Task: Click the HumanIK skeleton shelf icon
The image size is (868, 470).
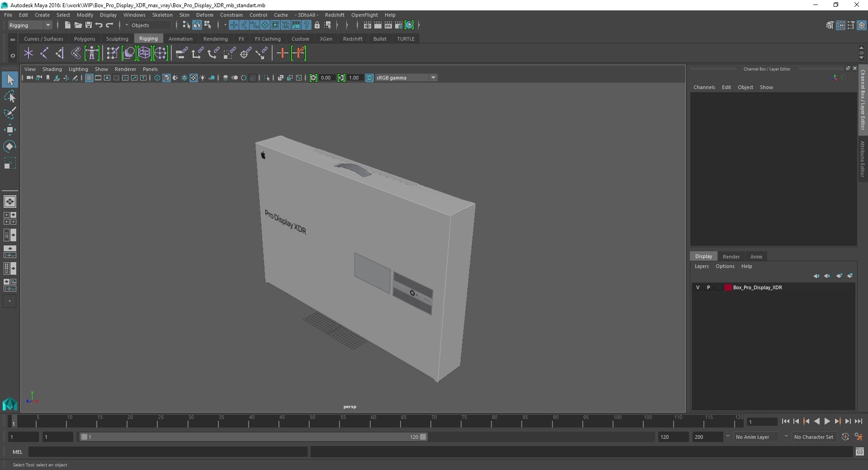Action: click(92, 53)
